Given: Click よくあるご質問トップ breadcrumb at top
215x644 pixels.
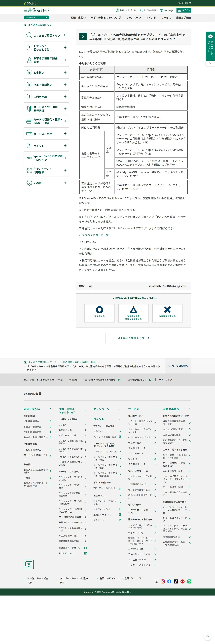Looking at the screenshot, I should pyautogui.click(x=40, y=25).
